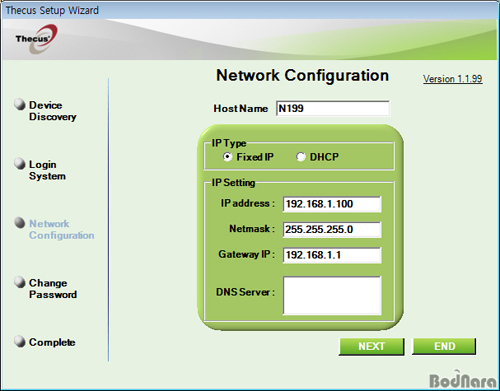Open the Version 1.1.99 link

pos(453,79)
